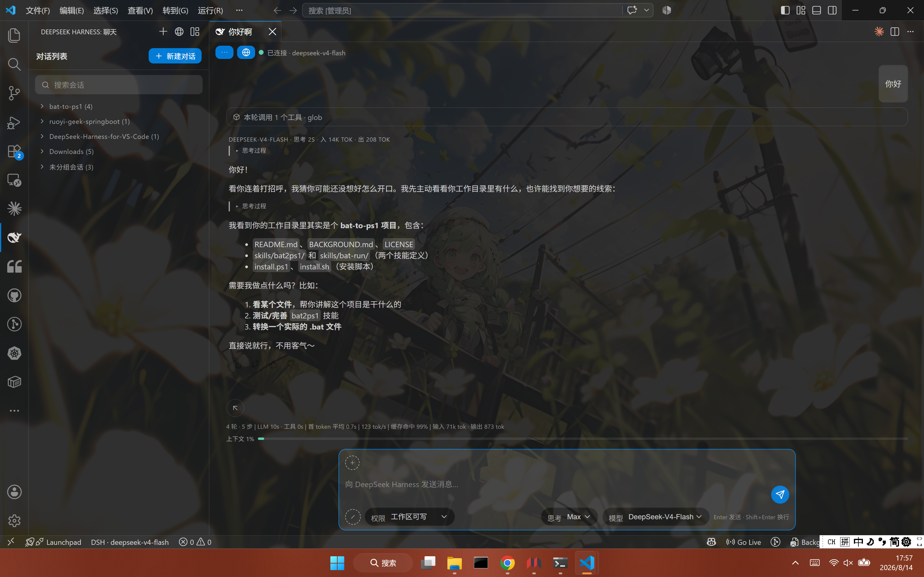Screen dimensions: 924x577
Task: Open the 转到(G) menu
Action: pos(175,10)
